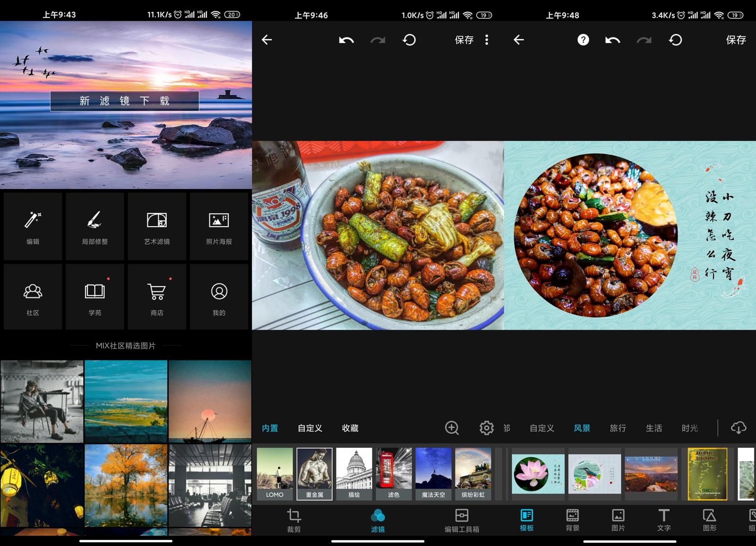Open filter settings gear icon
756x546 pixels.
[486, 428]
